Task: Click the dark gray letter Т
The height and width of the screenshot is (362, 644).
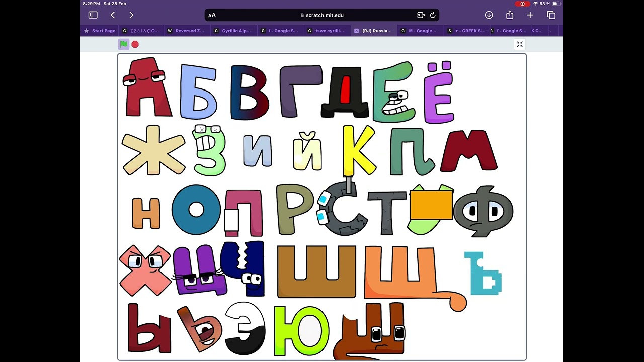Action: coord(386,212)
